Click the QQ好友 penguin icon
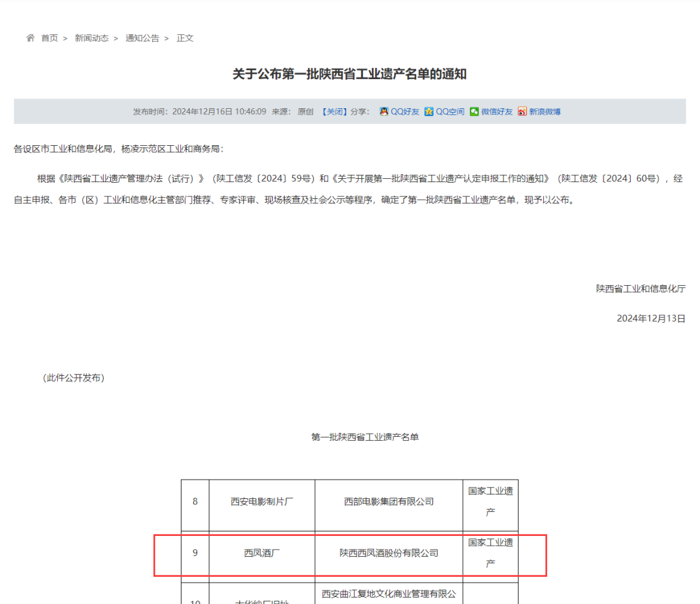 384,111
